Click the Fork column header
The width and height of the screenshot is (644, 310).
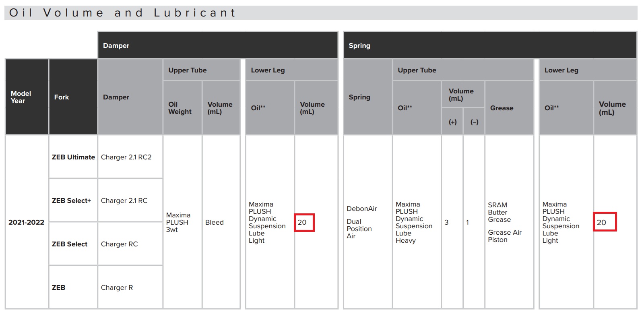point(73,97)
